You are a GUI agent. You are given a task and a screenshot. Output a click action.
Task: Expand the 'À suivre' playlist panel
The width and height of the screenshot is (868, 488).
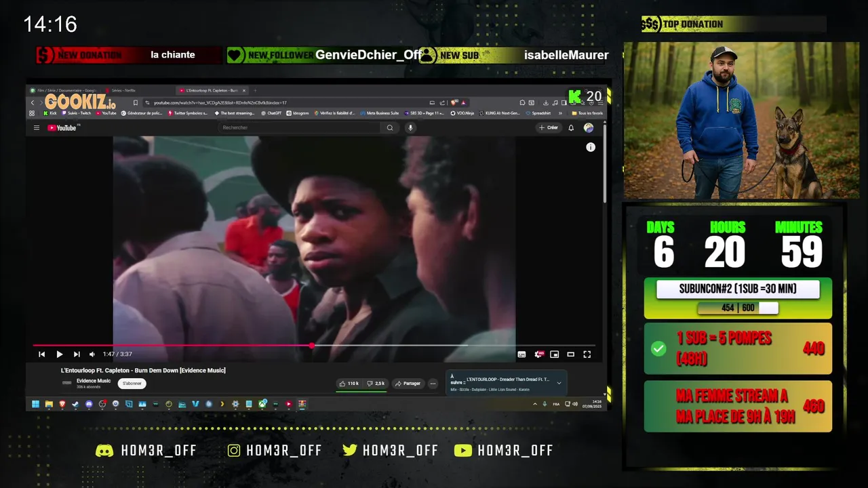point(559,383)
